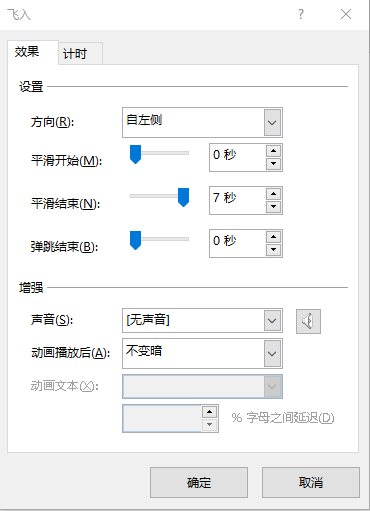Expand the 声音 sound dropdown
This screenshot has height=511, width=370.
tap(272, 321)
